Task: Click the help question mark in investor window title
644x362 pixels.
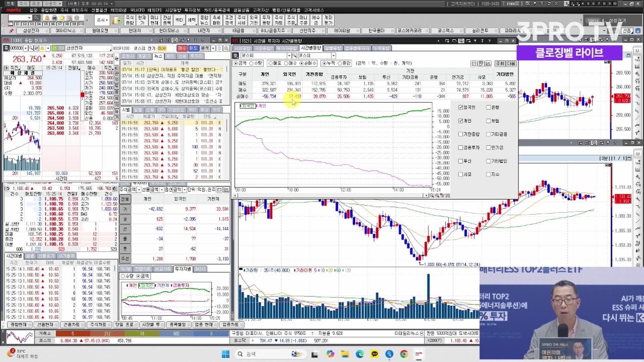Action: 489,41
